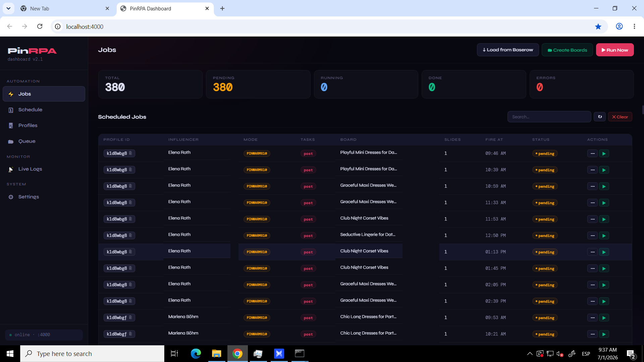Open more actions for 10:59 AM job
Image resolution: width=644 pixels, height=362 pixels.
pyautogui.click(x=592, y=186)
